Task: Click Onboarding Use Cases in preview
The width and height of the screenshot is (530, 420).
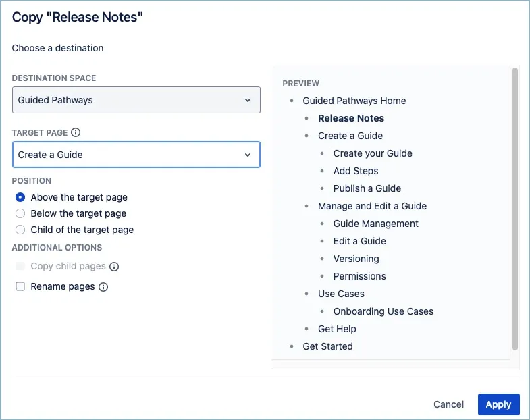Action: click(383, 312)
